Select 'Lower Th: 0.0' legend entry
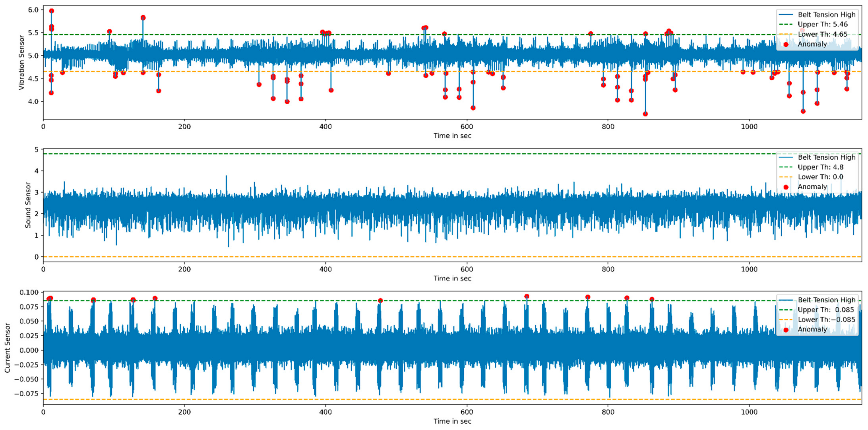The width and height of the screenshot is (868, 430). (820, 177)
